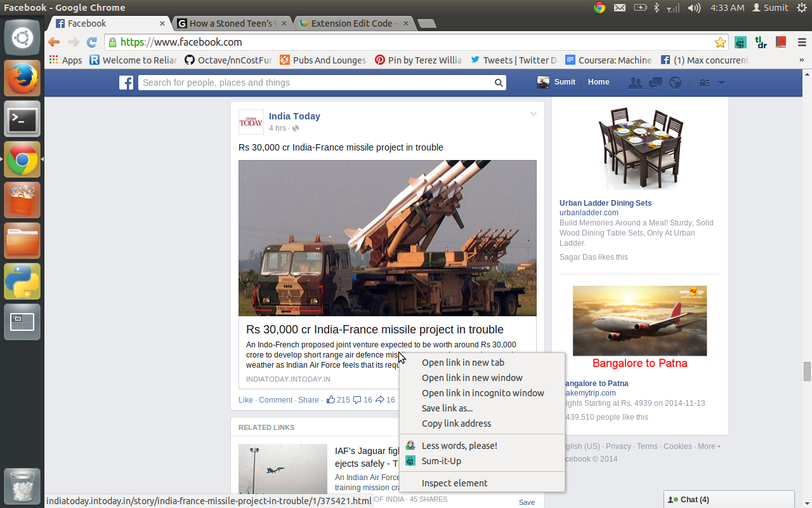The height and width of the screenshot is (508, 812).
Task: Bookmark this page with the star icon
Action: 720,43
